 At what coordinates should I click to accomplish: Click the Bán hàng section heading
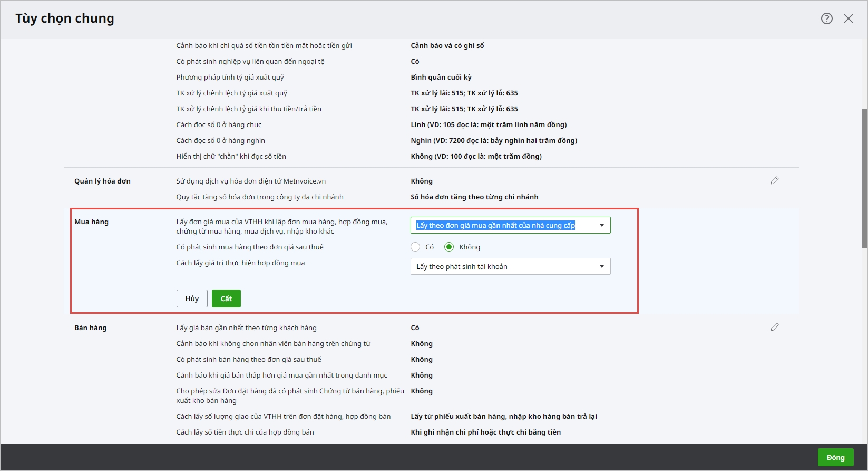coord(90,328)
